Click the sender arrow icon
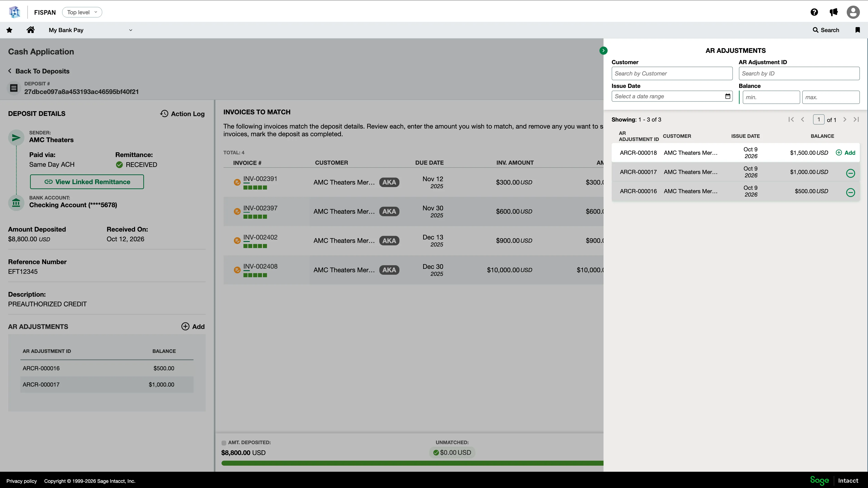868x488 pixels. coord(16,137)
